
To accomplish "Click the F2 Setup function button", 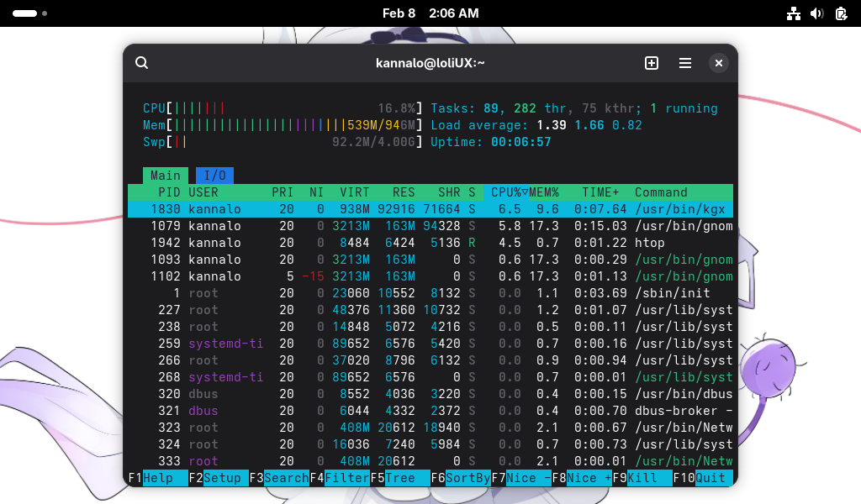I will tap(219, 478).
